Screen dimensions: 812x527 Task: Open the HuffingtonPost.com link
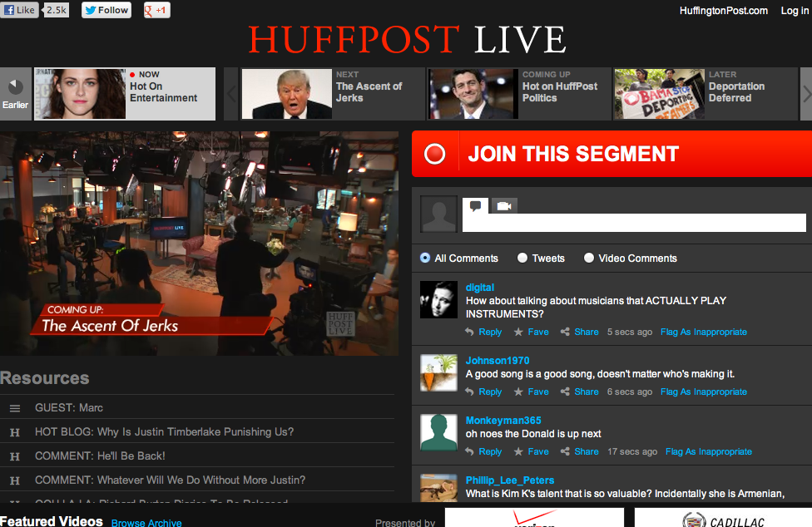(x=724, y=10)
